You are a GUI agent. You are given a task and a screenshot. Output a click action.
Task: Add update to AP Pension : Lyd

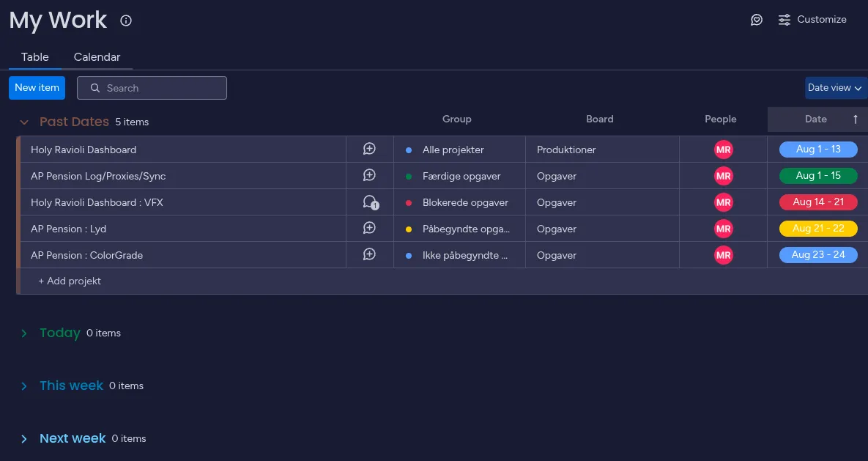click(370, 229)
